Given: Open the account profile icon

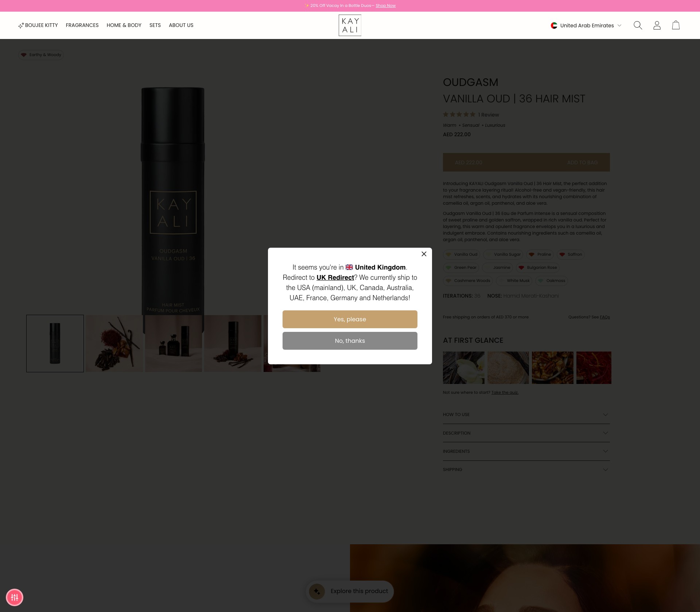Looking at the screenshot, I should [657, 25].
